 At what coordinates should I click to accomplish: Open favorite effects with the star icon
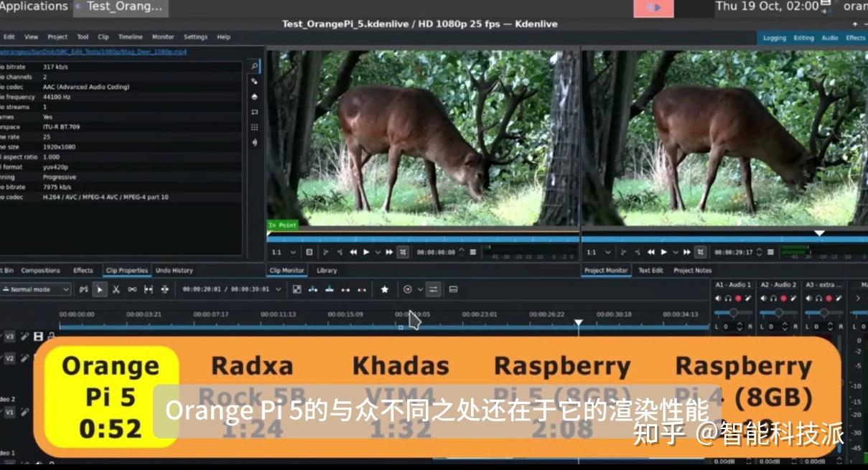385,289
